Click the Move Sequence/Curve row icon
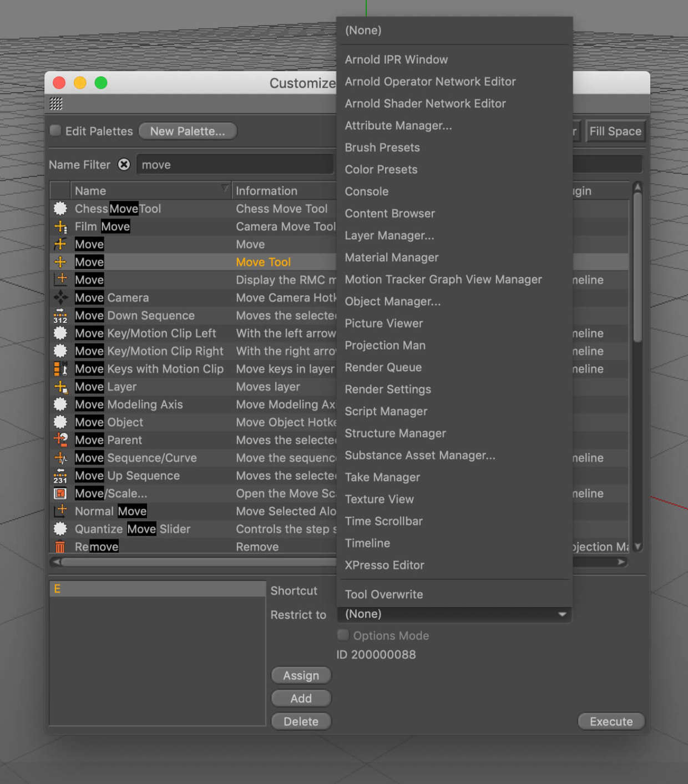688x784 pixels. click(60, 458)
